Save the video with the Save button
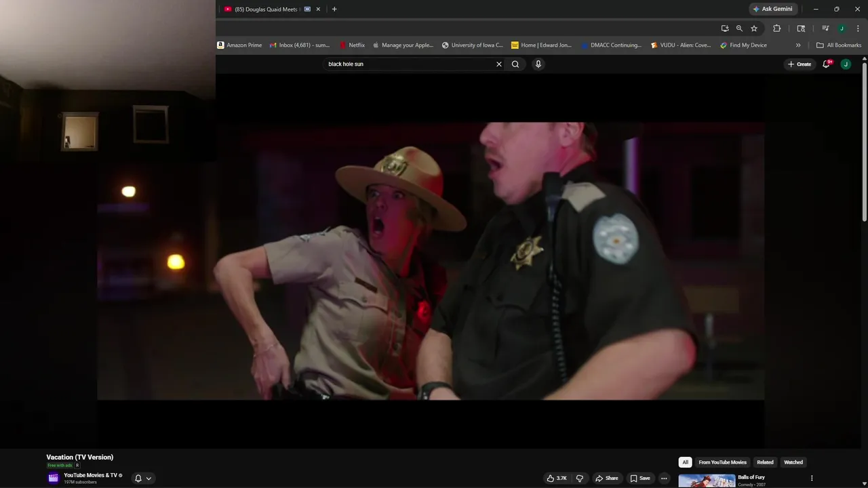This screenshot has height=488, width=868. tap(639, 479)
